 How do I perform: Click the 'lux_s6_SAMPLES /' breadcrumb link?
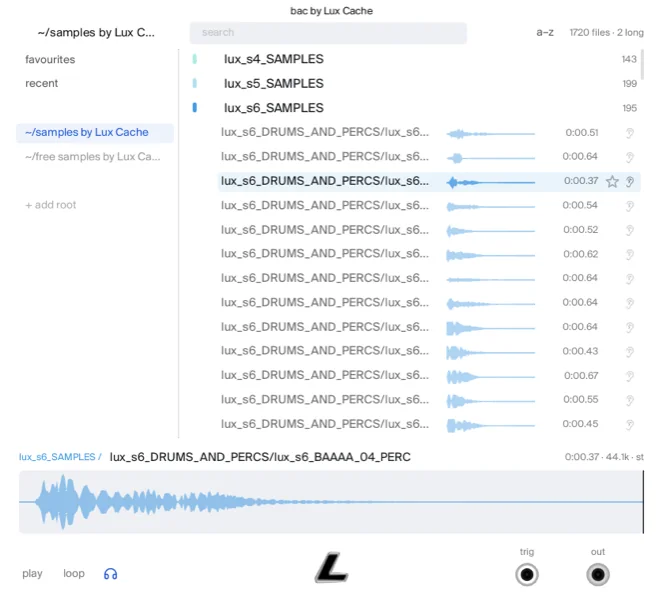60,457
